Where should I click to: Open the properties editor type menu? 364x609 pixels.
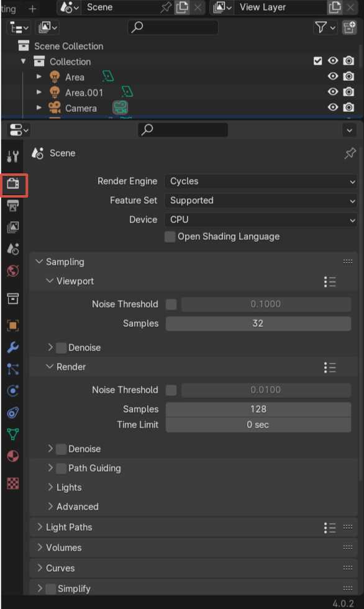(x=18, y=130)
